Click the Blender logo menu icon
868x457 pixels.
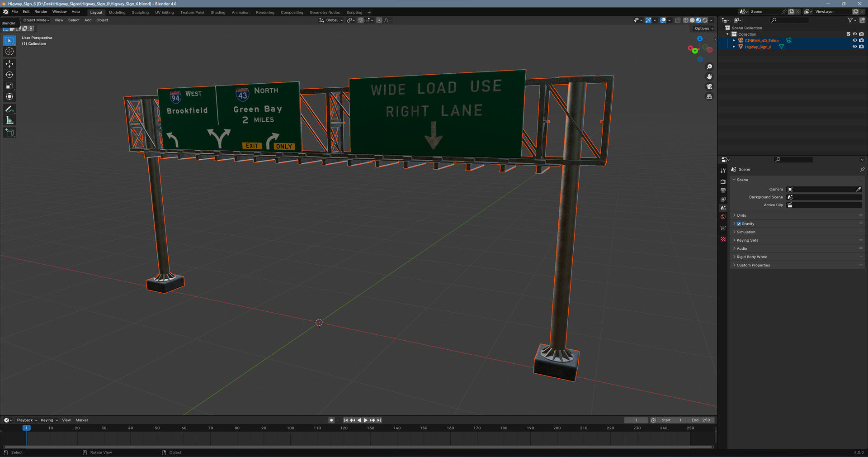[5, 12]
